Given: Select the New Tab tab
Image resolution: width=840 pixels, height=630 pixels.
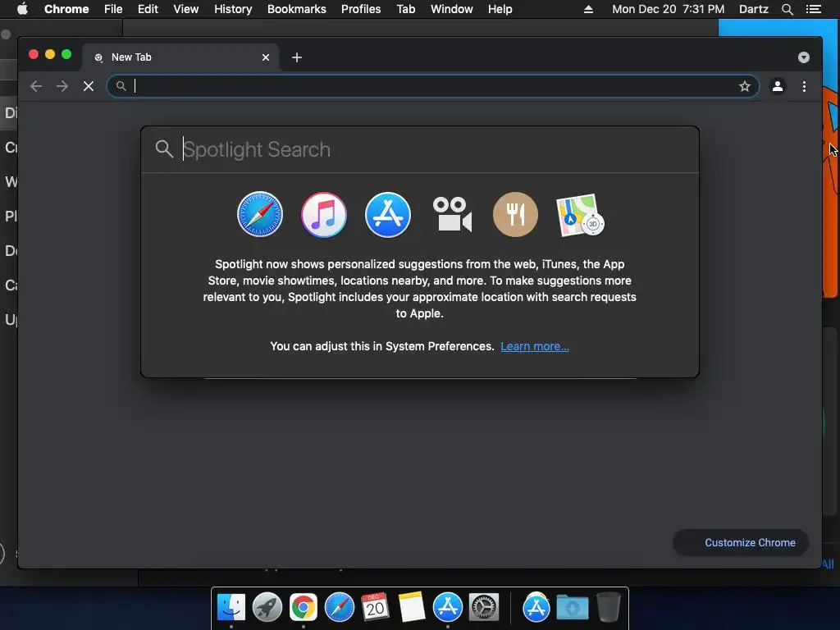Looking at the screenshot, I should point(180,57).
